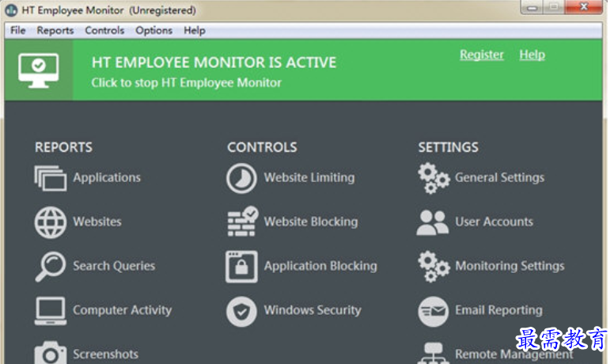Click the Monitoring Settings gears icon

tap(434, 267)
